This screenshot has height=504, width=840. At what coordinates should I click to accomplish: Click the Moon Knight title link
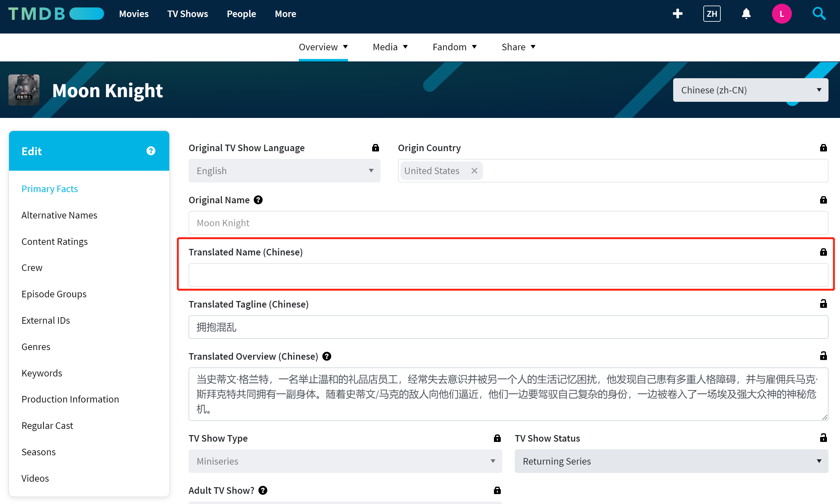pos(107,90)
